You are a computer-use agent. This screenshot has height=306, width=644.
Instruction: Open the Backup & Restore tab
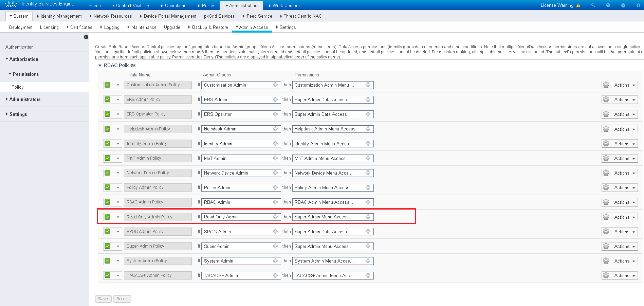coord(208,27)
